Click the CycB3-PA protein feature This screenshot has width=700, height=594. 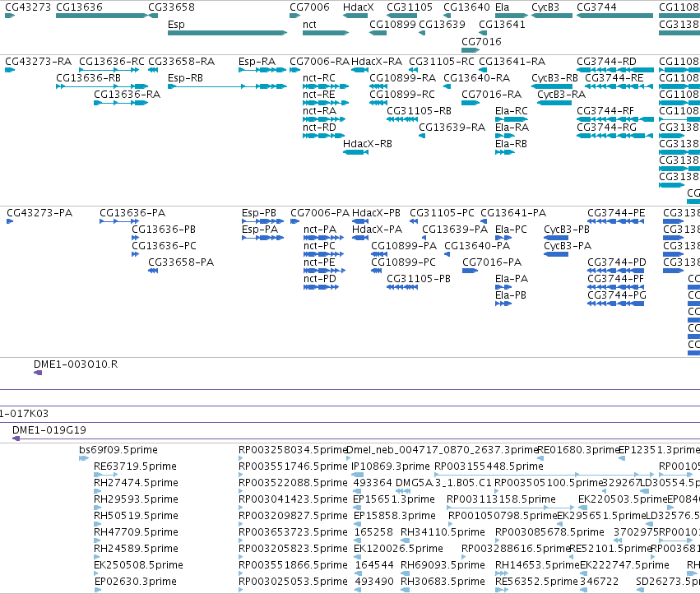(556, 254)
